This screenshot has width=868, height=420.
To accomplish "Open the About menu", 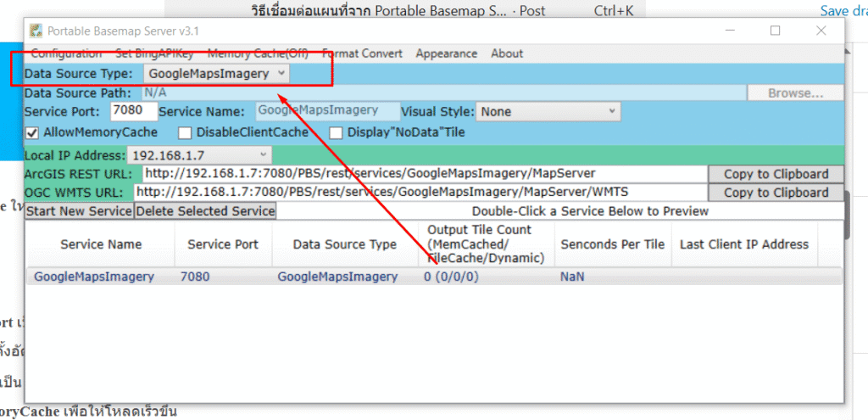I will pyautogui.click(x=507, y=53).
